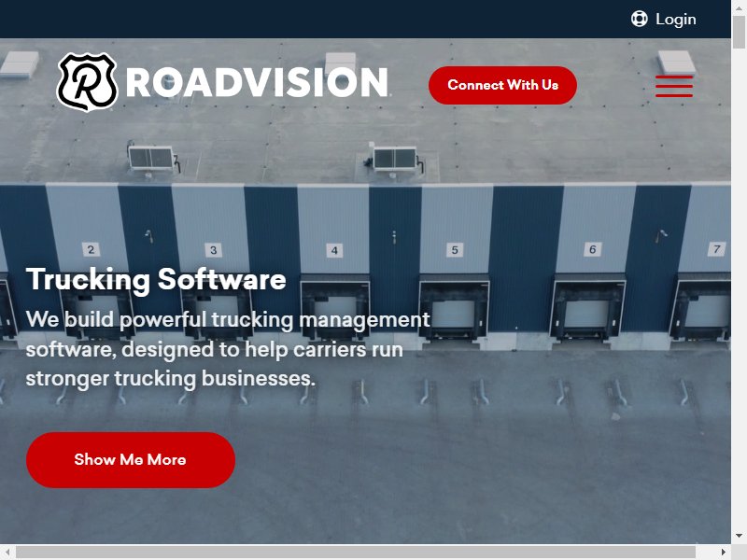
Task: Click the lifebuoy icon beside Login
Action: coord(640,19)
